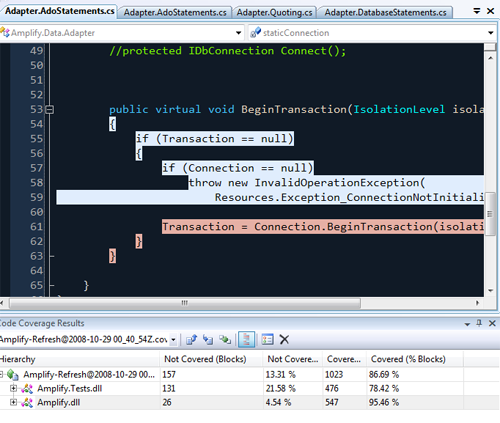Click the Amplify-Refresh results root icon
The width and height of the screenshot is (500, 423).
pyautogui.click(x=13, y=375)
